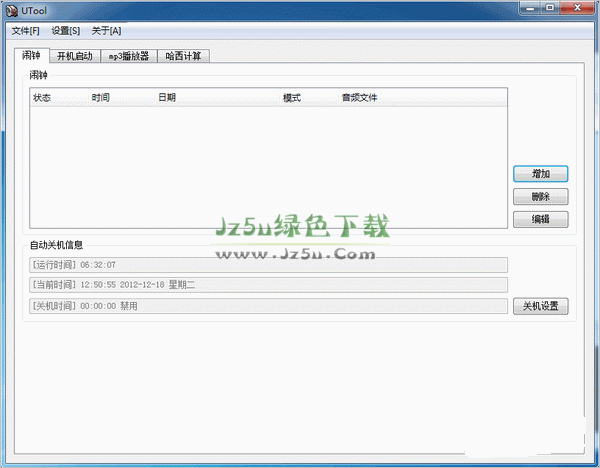The width and height of the screenshot is (600, 468).
Task: Open 关机设置 shutdown settings
Action: pyautogui.click(x=540, y=306)
